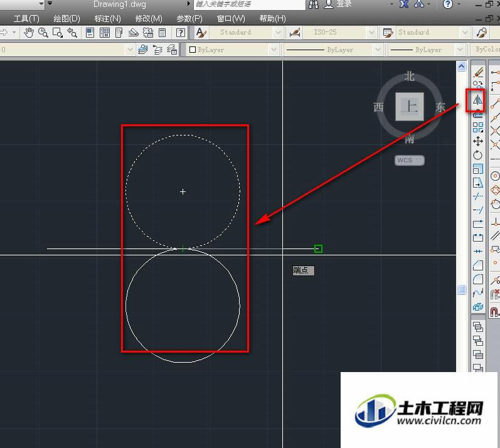Open the text style Standard dropdown

tap(278, 33)
